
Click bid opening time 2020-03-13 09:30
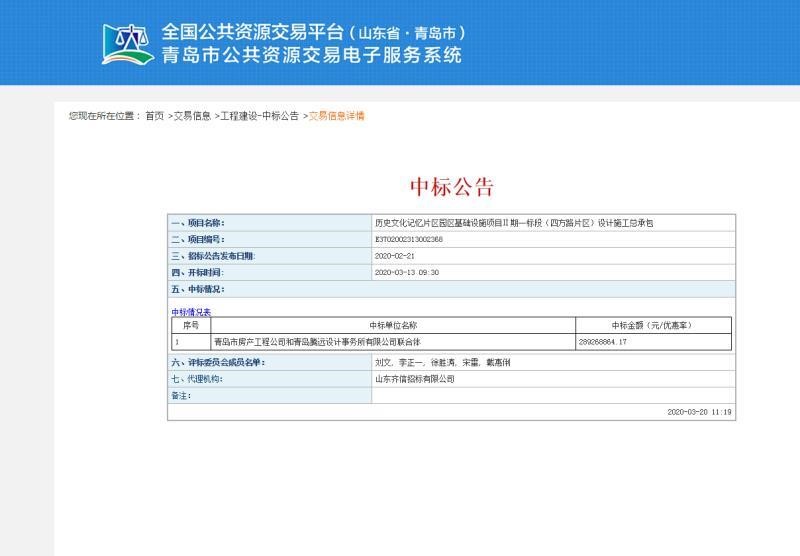406,272
